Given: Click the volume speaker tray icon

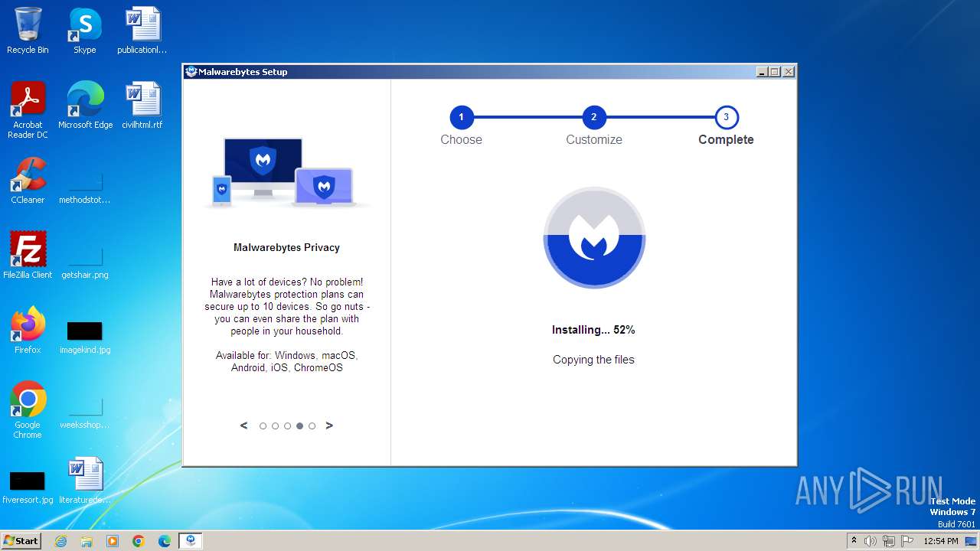Looking at the screenshot, I should [x=871, y=541].
